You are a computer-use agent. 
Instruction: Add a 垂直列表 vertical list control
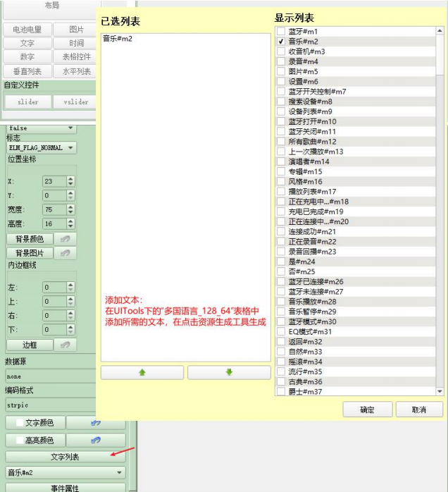click(x=27, y=71)
